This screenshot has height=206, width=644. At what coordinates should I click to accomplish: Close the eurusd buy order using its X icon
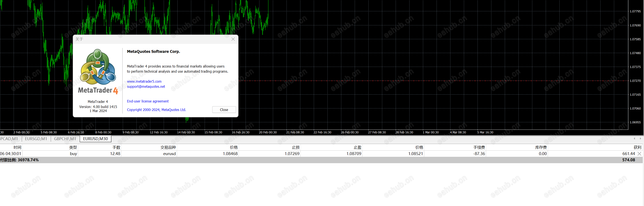tap(639, 154)
